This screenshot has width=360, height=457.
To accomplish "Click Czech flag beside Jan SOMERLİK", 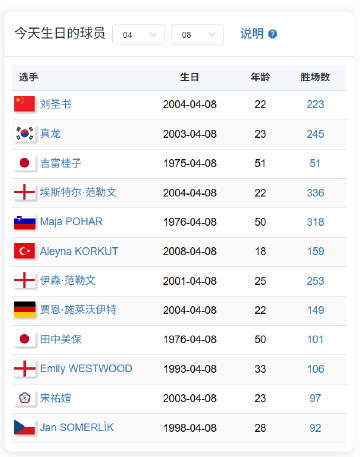I will [25, 427].
